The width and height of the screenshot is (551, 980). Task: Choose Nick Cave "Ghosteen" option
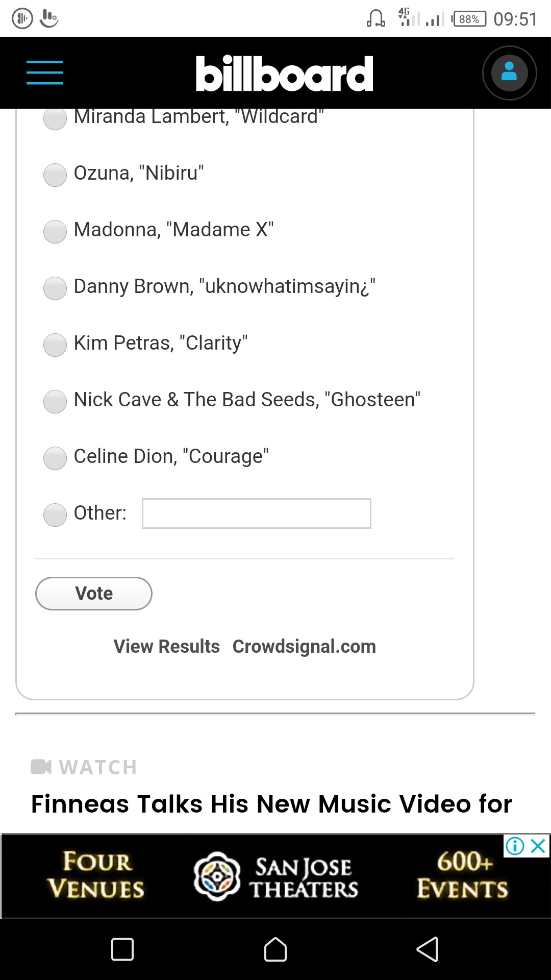coord(55,401)
